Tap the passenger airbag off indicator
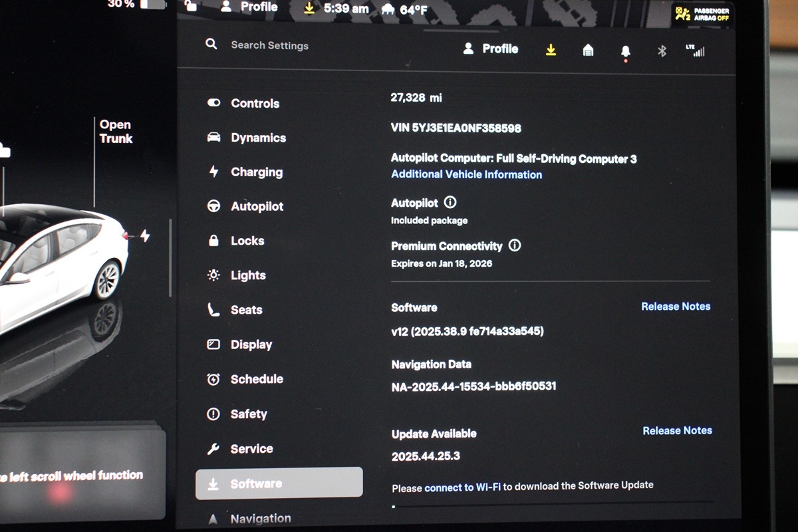Viewport: 798px width, 532px height. point(702,15)
